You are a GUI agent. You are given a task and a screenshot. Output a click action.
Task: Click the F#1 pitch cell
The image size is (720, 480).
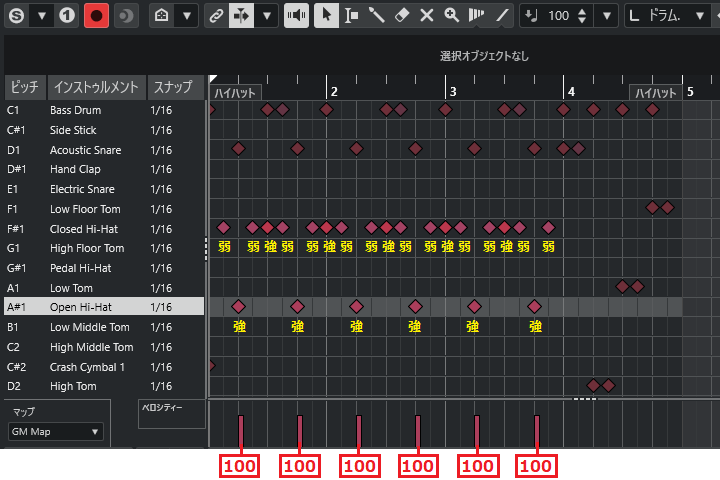point(16,229)
